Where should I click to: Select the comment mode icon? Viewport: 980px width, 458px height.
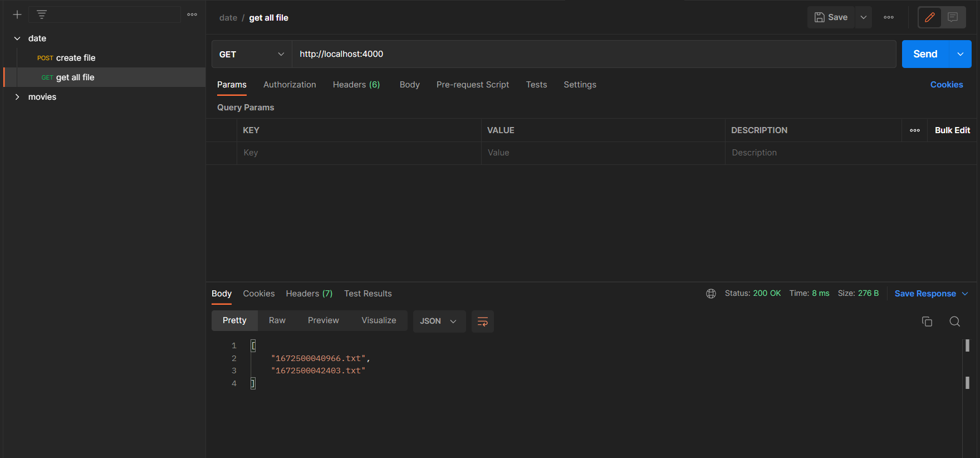[x=953, y=17]
